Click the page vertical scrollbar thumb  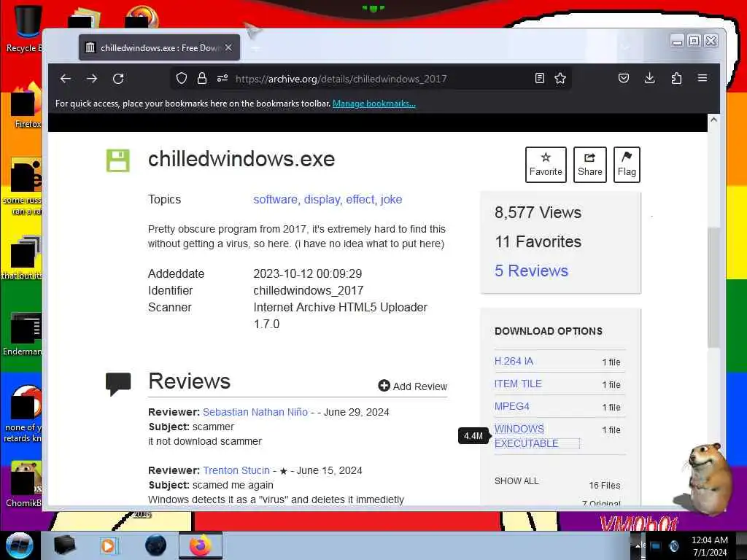pyautogui.click(x=713, y=287)
